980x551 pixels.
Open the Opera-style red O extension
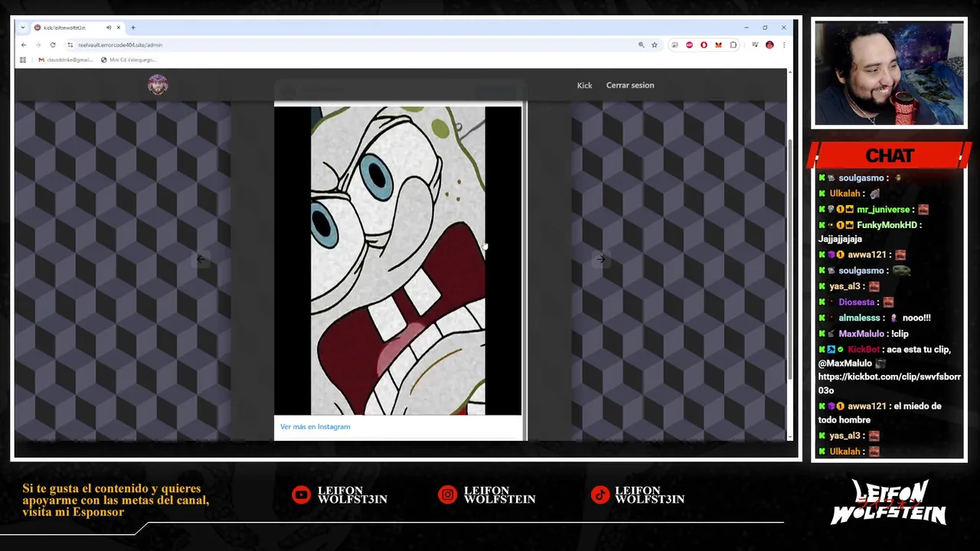coord(704,45)
